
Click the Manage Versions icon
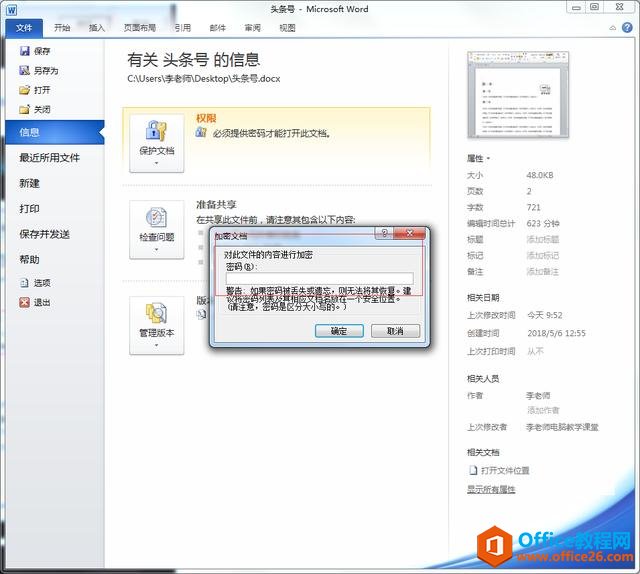156,314
